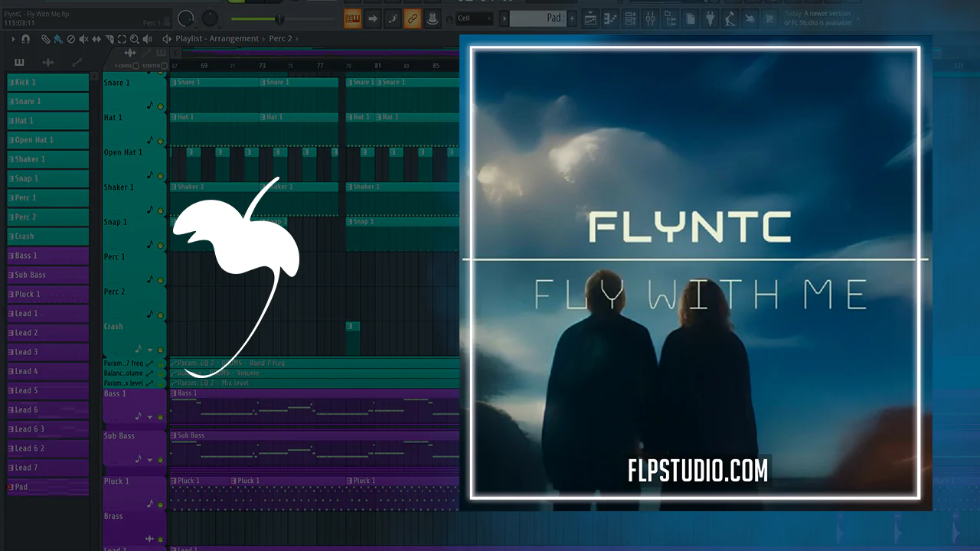
Task: Open the shopping cart content library icon
Action: click(x=770, y=18)
